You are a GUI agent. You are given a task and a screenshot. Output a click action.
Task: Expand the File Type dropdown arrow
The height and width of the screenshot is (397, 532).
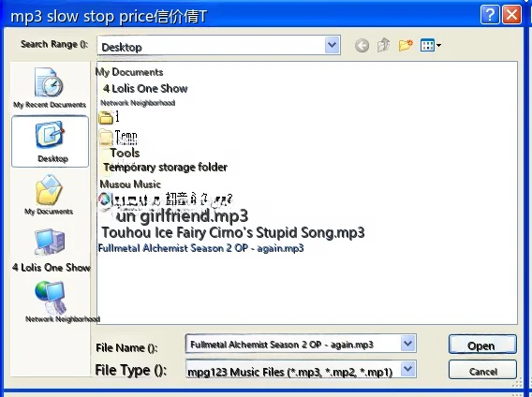coord(408,369)
